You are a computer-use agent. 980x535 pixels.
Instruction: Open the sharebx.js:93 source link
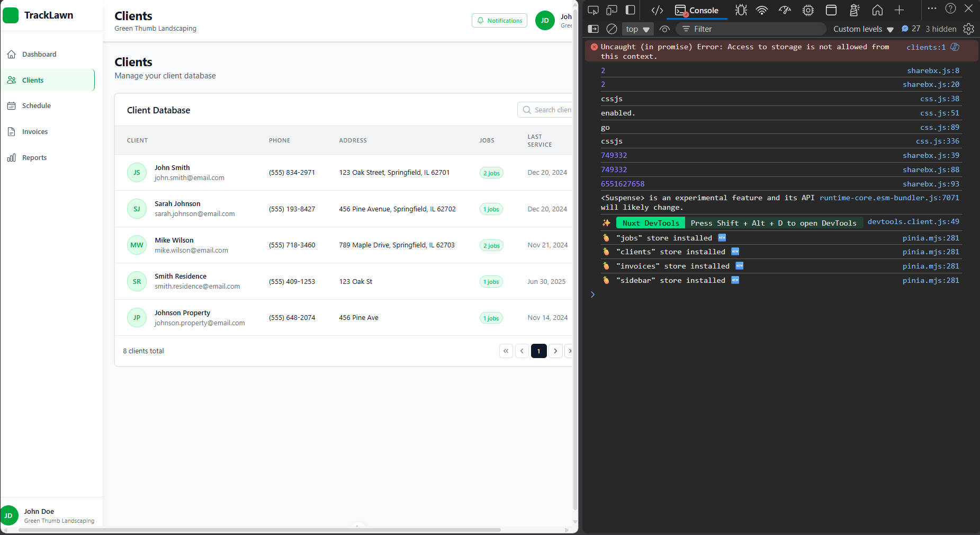point(931,184)
